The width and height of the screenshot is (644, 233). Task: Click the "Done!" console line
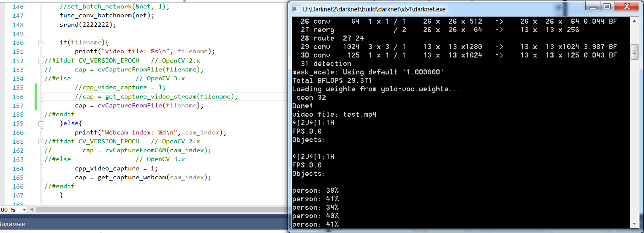tap(302, 106)
